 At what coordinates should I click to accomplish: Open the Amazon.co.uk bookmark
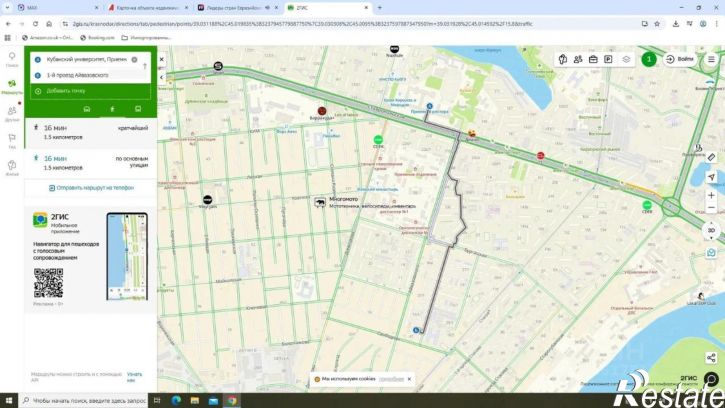pyautogui.click(x=47, y=38)
